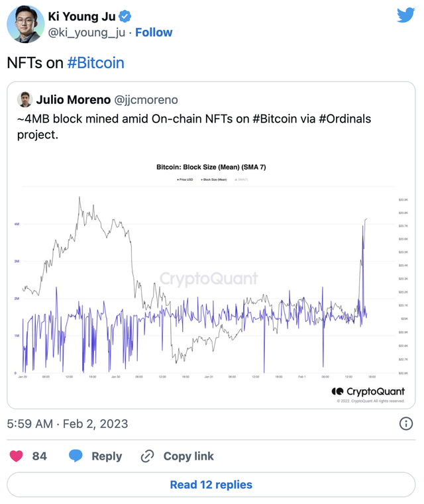The image size is (424, 504).
Task: Toggle the Price USD legend series
Action: point(185,179)
